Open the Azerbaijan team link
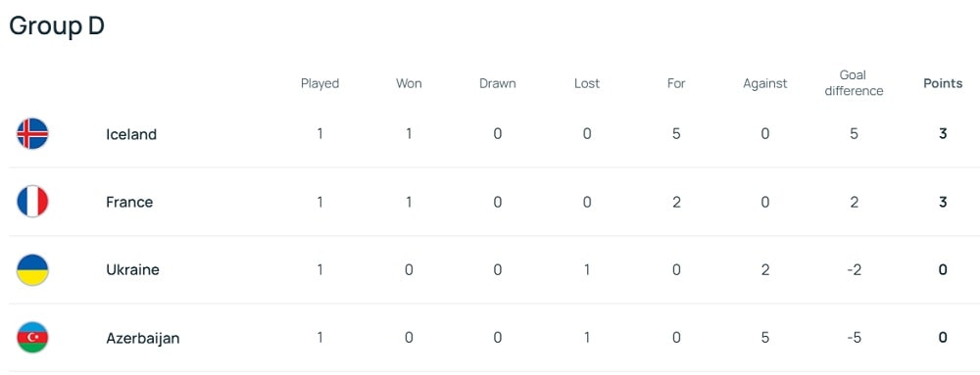This screenshot has height=375, width=980. pos(142,338)
